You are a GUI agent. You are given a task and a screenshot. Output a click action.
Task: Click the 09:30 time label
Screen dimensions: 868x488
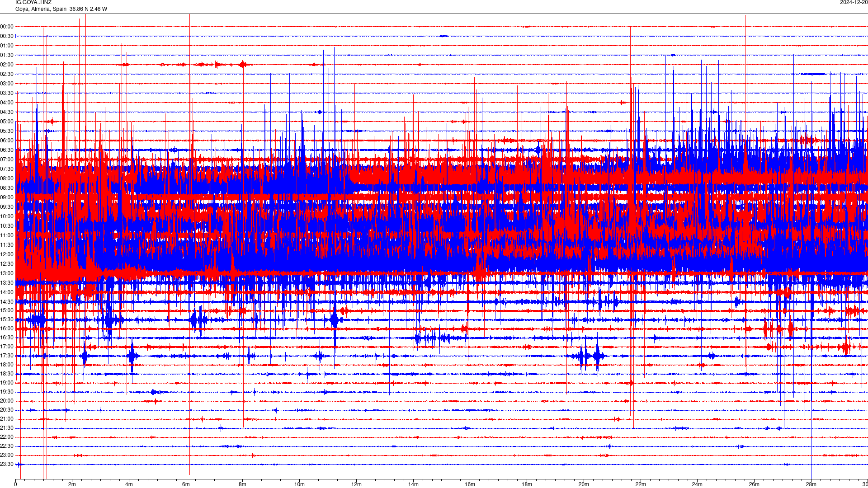[x=7, y=207]
